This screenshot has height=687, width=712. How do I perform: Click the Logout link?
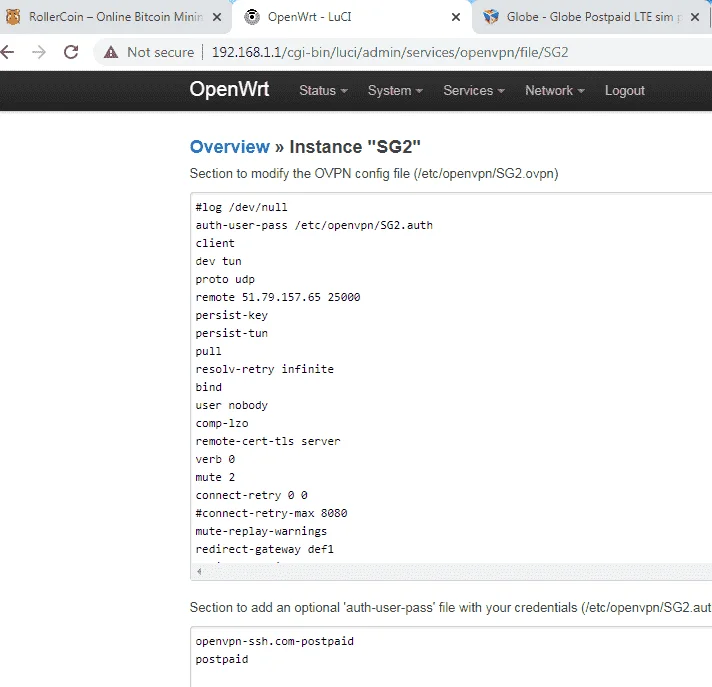pos(624,90)
